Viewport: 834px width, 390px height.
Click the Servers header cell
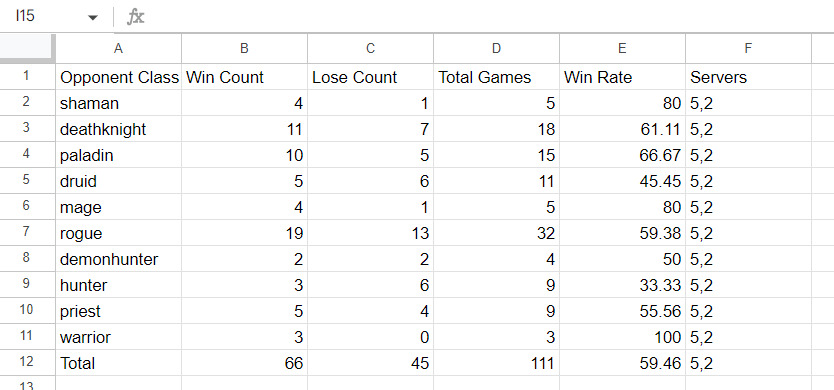pos(748,77)
